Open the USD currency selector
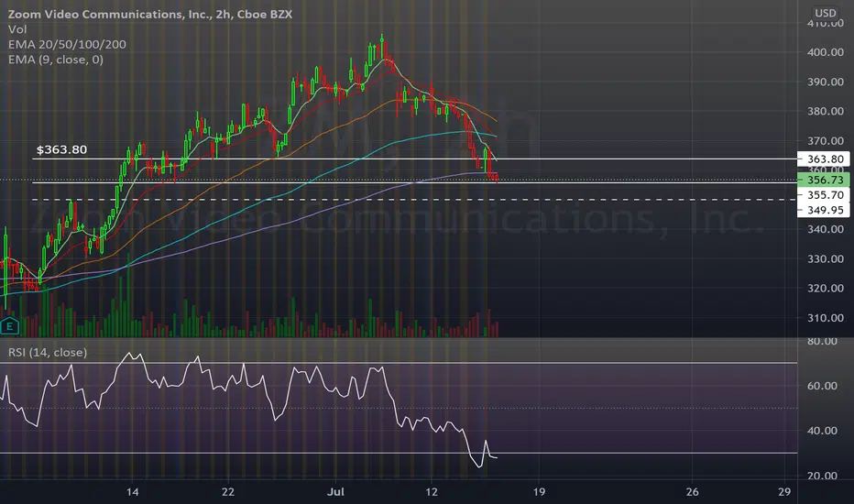Image resolution: width=854 pixels, height=504 pixels. (825, 13)
